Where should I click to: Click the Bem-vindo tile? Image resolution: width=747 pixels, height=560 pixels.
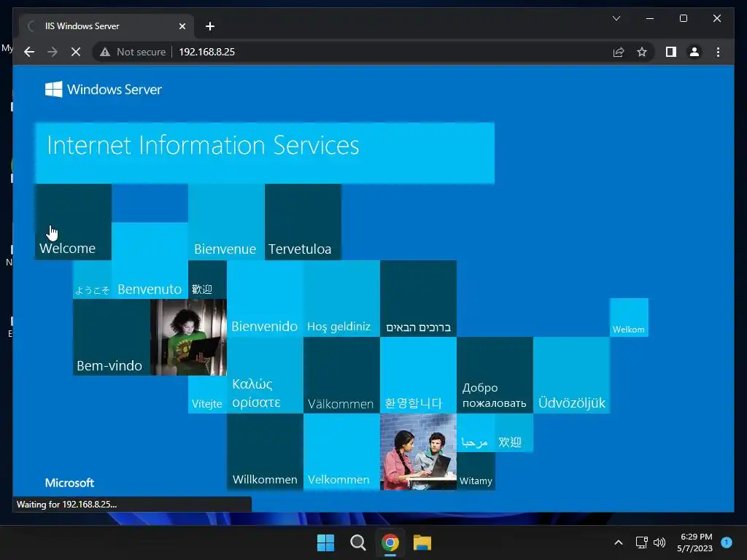tap(112, 337)
